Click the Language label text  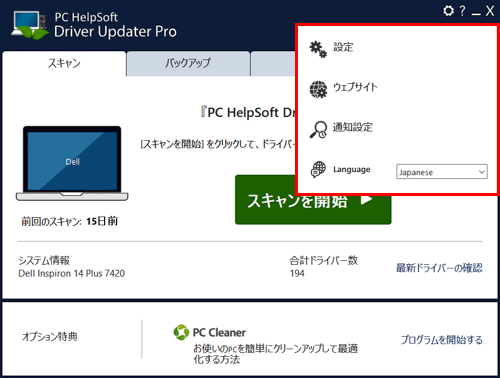[x=352, y=169]
